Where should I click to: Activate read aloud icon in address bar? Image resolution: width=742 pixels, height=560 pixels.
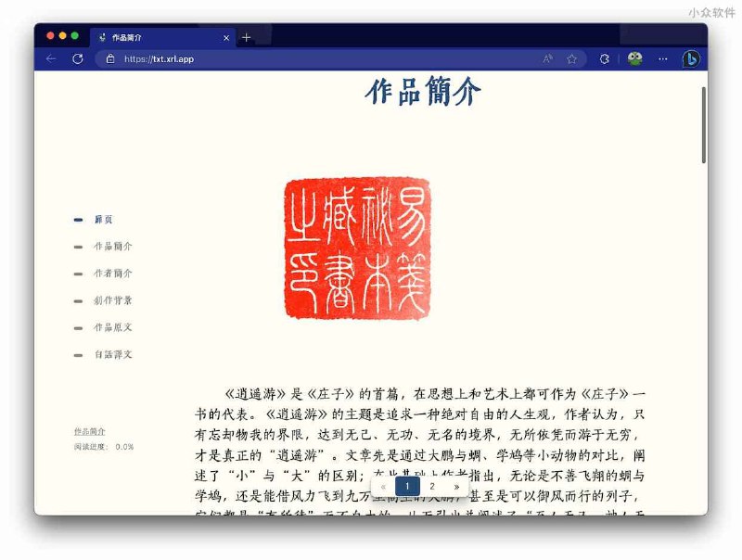point(547,57)
